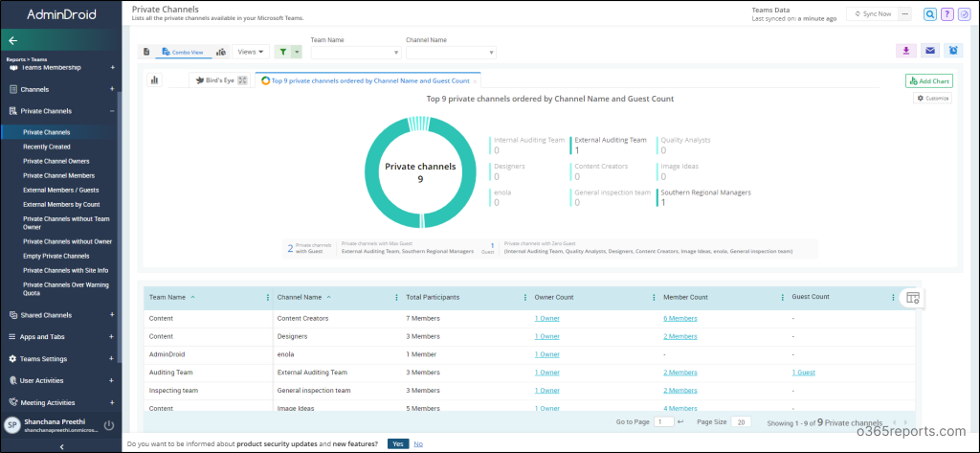Viewport: 980px width, 453px height.
Task: Click the email report envelope icon
Action: [x=930, y=51]
